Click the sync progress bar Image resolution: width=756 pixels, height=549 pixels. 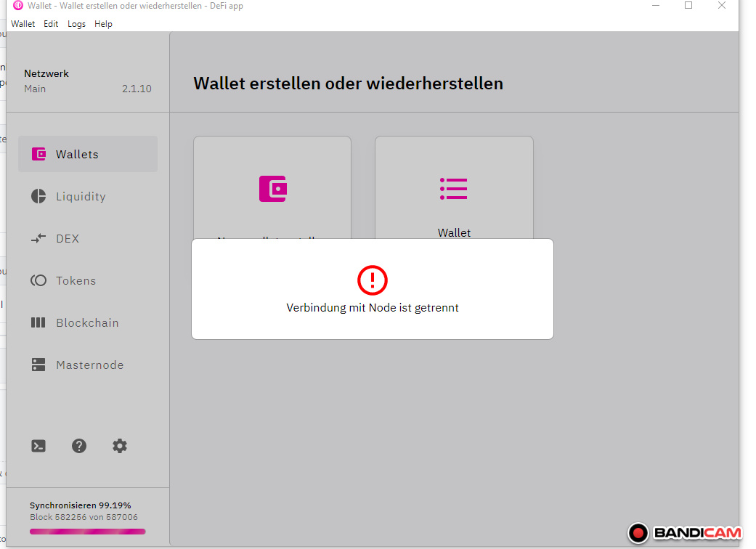[87, 532]
